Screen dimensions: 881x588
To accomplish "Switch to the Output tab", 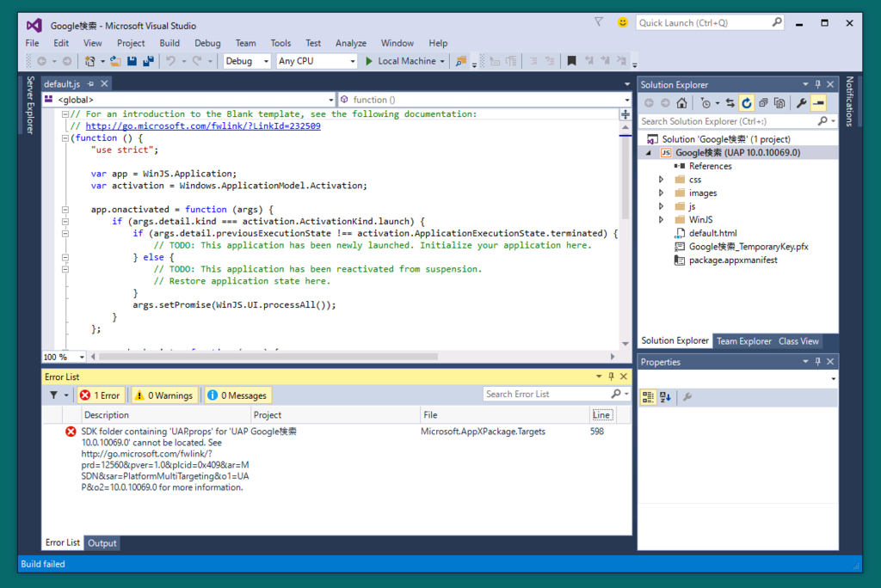I will click(102, 543).
